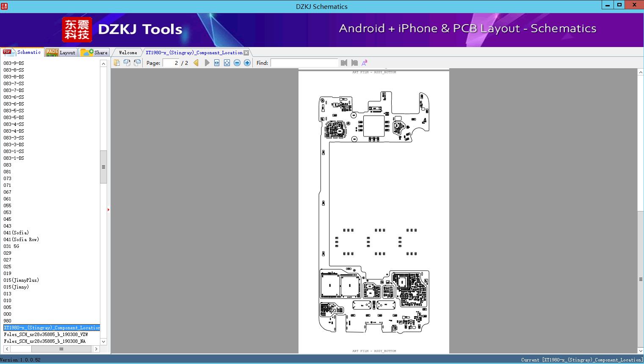Select the 027 entry
Viewport: 644px width, 364px height.
coord(8,260)
